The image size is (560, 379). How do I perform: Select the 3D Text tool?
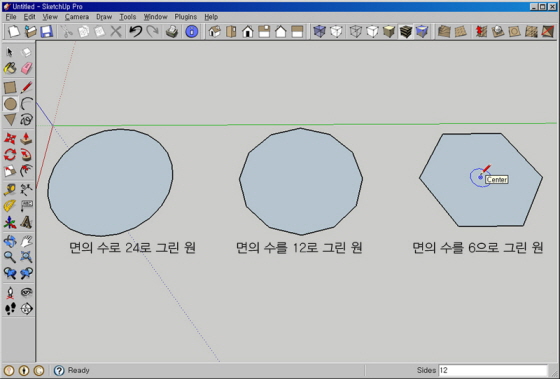(26, 222)
